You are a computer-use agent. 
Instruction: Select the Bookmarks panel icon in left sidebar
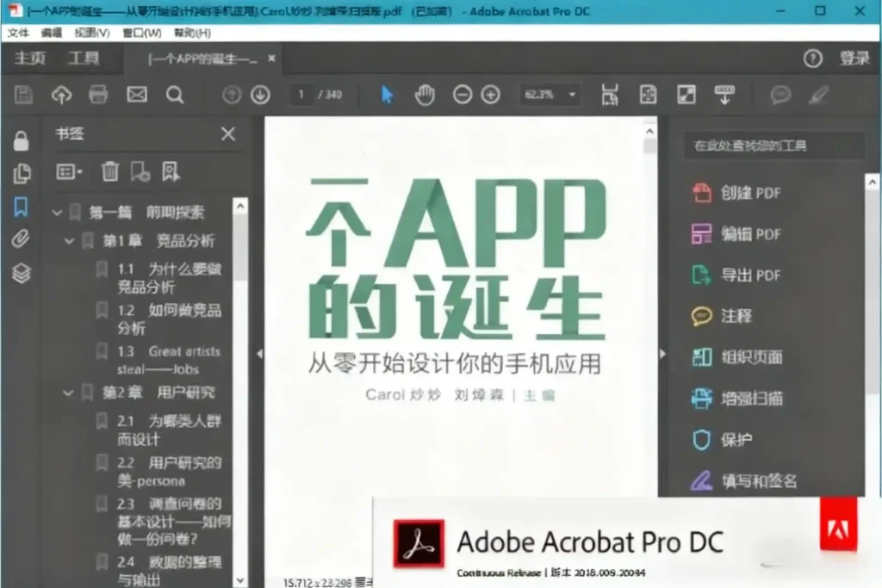point(21,206)
